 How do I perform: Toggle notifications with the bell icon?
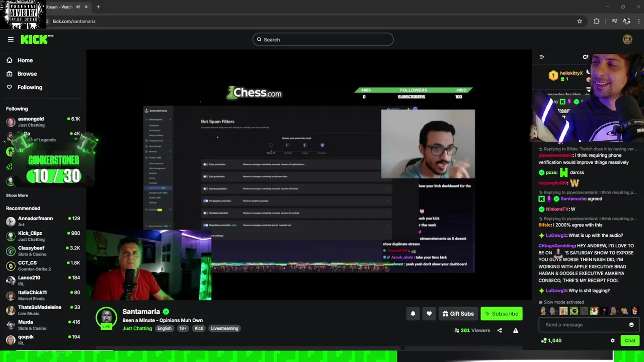tap(413, 314)
